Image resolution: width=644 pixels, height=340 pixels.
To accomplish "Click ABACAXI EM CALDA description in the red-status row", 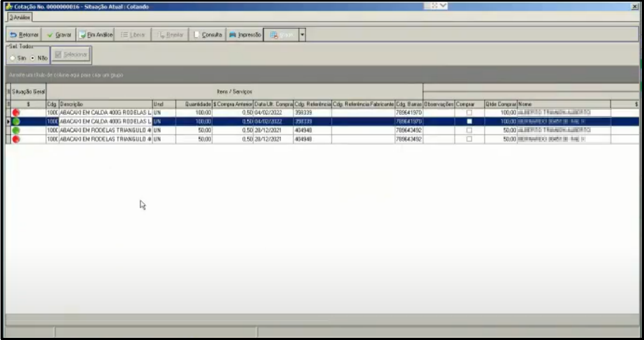I will pyautogui.click(x=106, y=113).
